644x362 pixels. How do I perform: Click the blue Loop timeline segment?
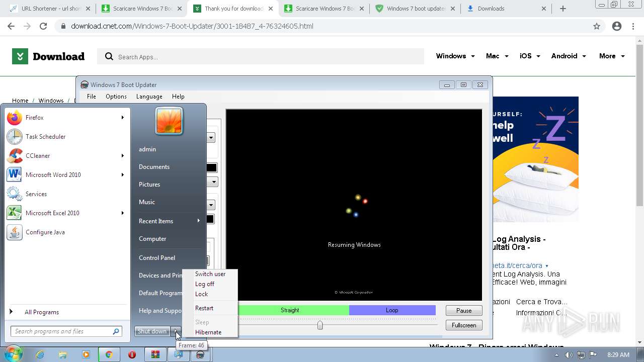pos(392,310)
